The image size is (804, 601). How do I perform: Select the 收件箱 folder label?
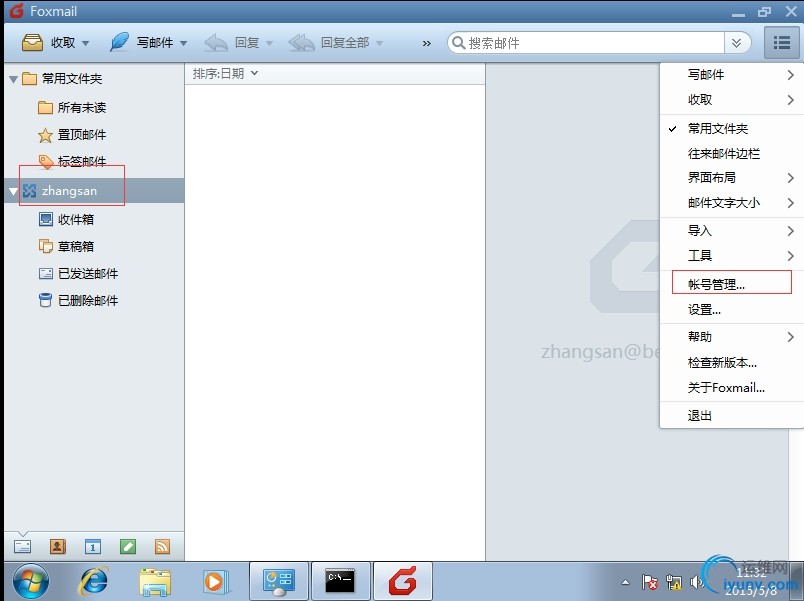(76, 219)
